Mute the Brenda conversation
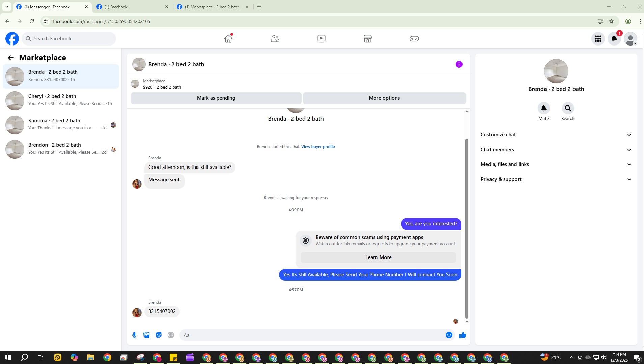The width and height of the screenshot is (644, 364). coord(544,108)
